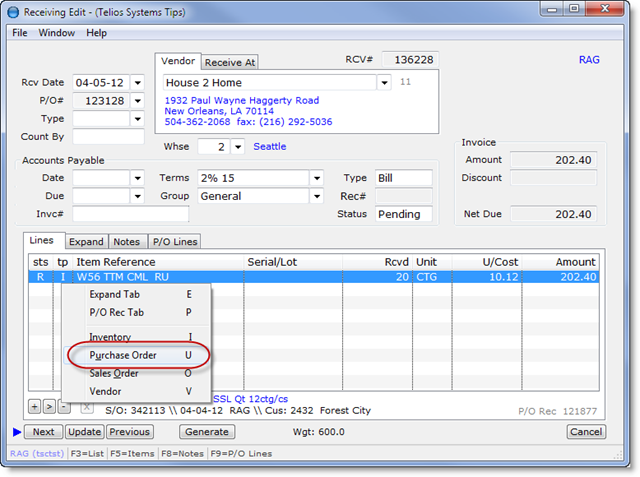Open the Terms dropdown arrow
640x477 pixels.
tap(317, 178)
